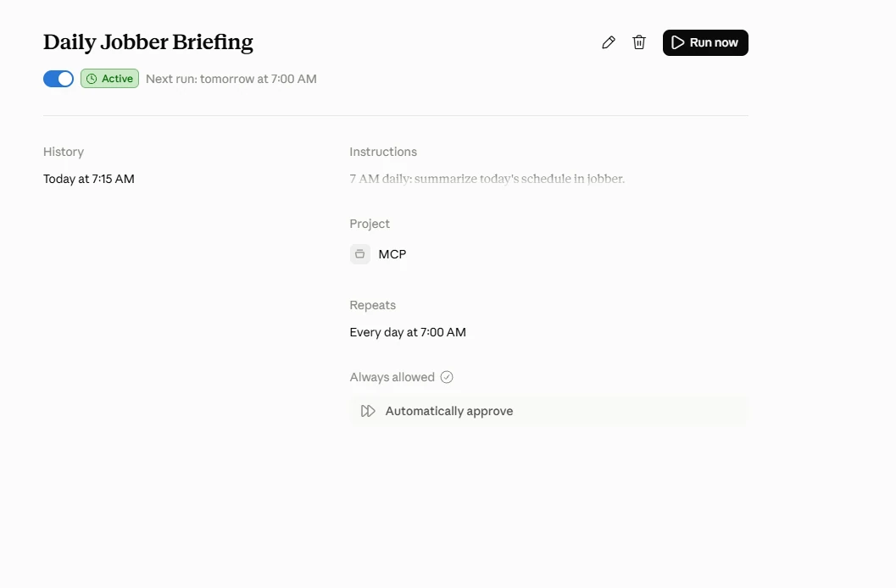Click the Repeats section heading

coord(373,305)
